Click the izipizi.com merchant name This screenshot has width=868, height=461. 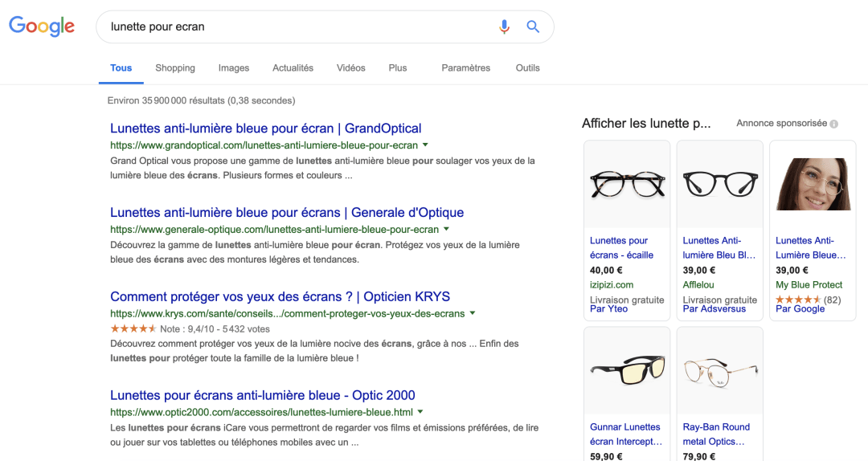[612, 285]
